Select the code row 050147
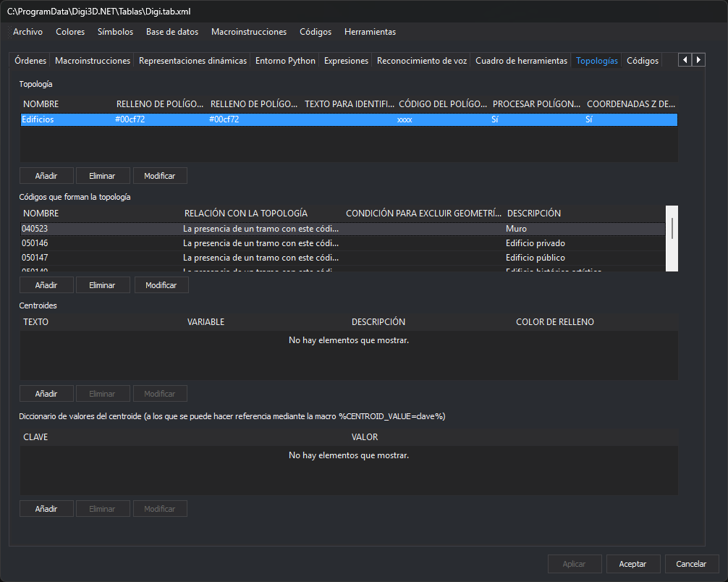Viewport: 728px width, 582px height. click(x=342, y=257)
